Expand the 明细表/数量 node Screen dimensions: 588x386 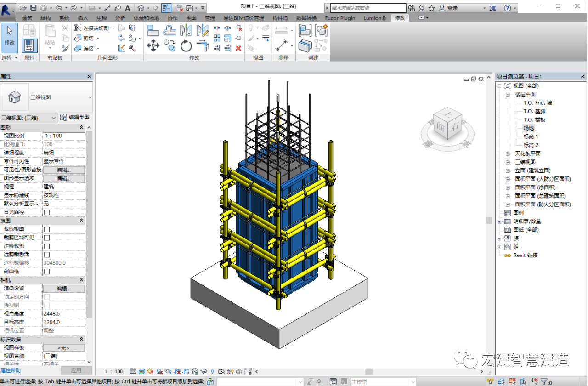(499, 221)
